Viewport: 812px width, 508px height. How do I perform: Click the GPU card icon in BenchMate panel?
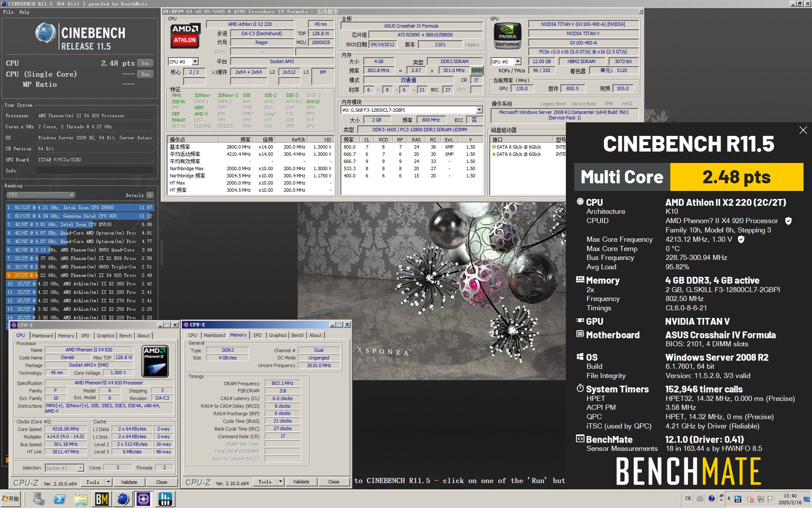pyautogui.click(x=580, y=321)
